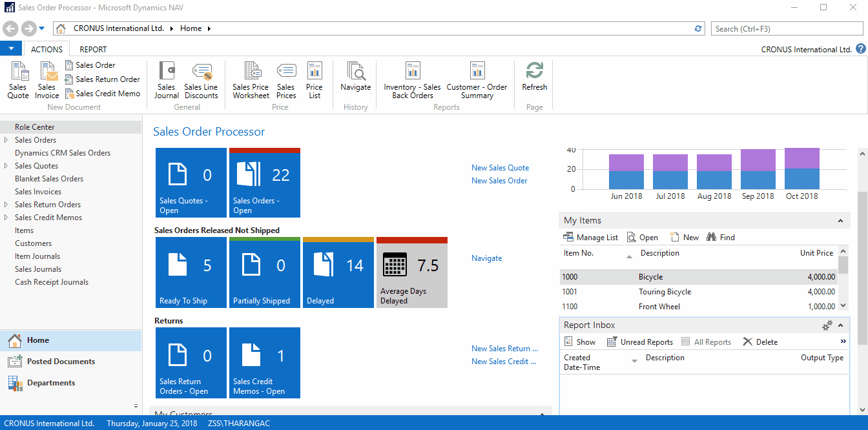This screenshot has width=868, height=430.
Task: Switch to the REPORT ribbon tab
Action: pos(93,49)
